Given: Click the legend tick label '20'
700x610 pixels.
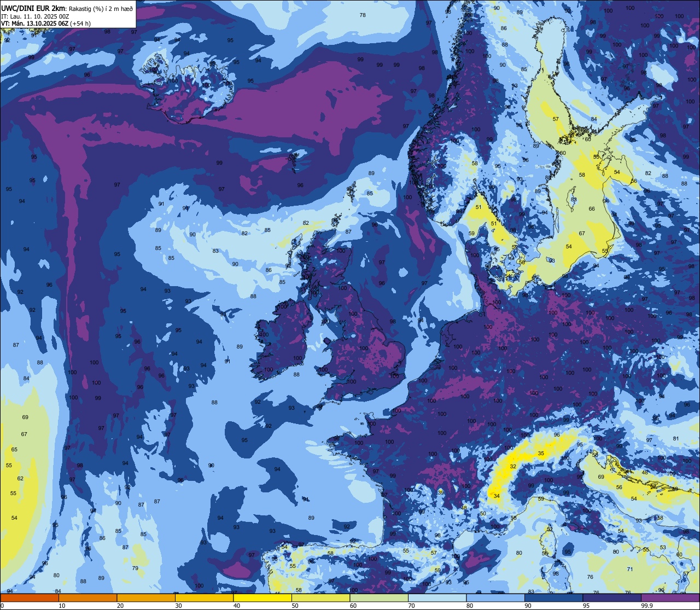Looking at the screenshot, I should tap(120, 606).
